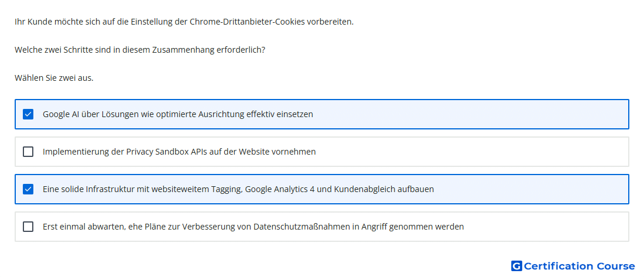Click the blue G logo icon

click(x=516, y=266)
